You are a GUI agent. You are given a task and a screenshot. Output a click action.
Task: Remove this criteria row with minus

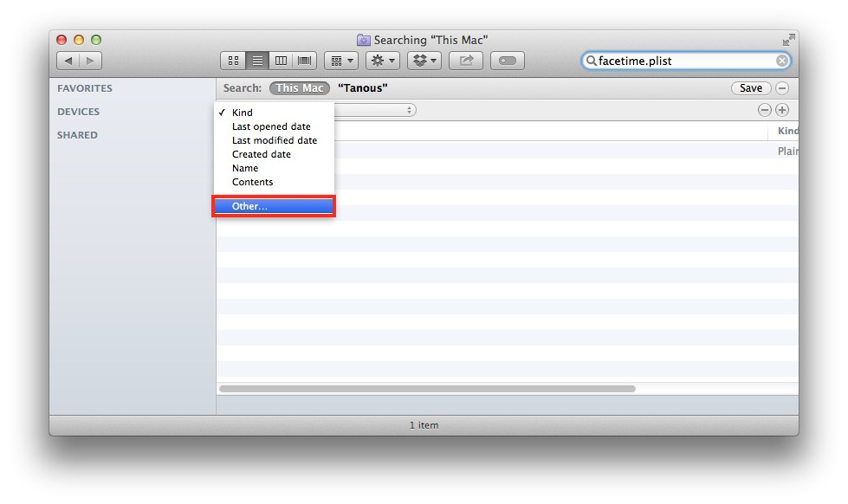[x=764, y=110]
